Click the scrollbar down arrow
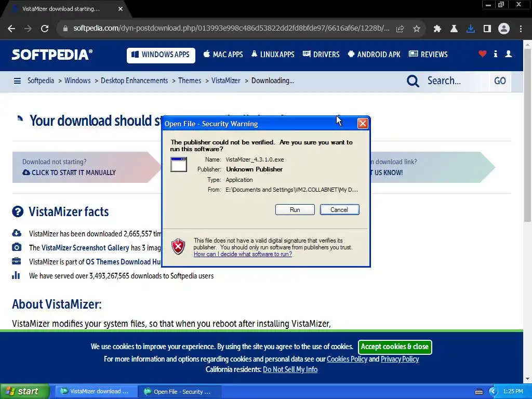 (528, 379)
